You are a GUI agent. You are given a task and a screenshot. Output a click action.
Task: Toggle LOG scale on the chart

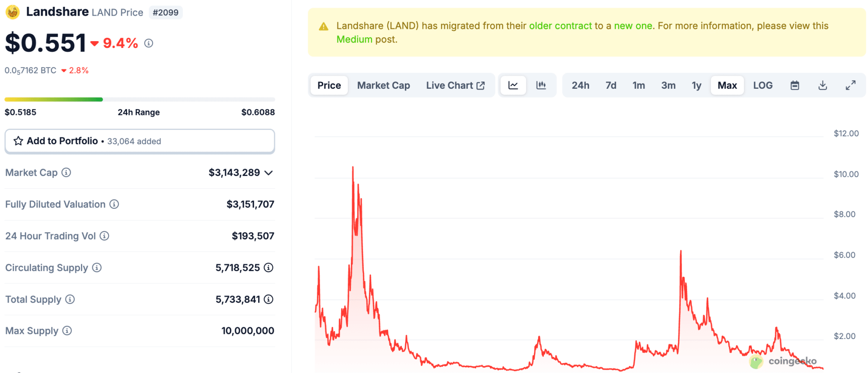762,85
